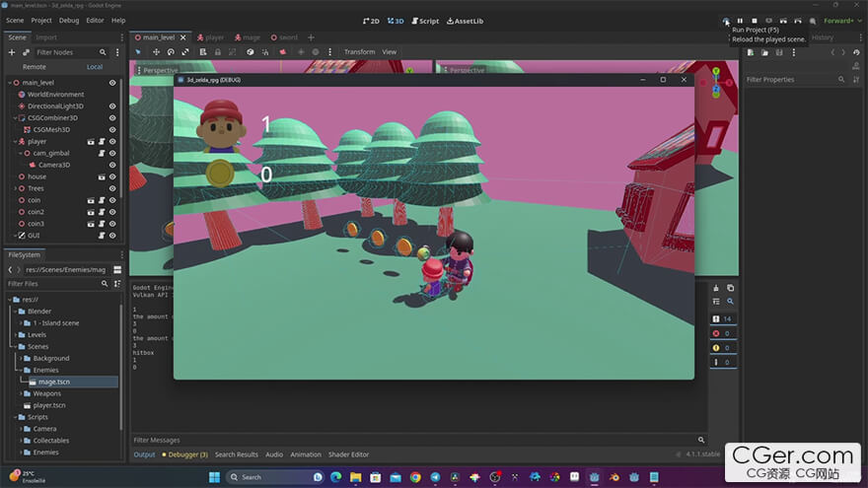Expand the Weapons folder in FileSystem

tap(21, 394)
